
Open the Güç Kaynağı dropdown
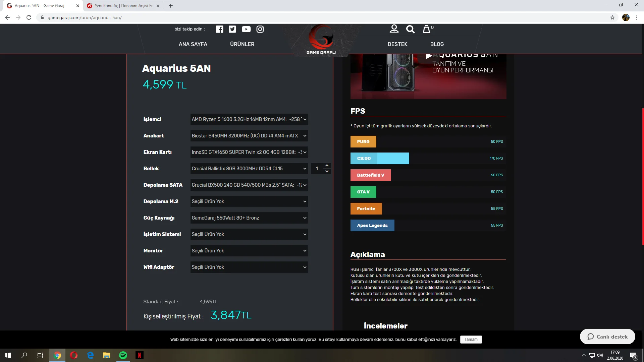click(x=249, y=218)
